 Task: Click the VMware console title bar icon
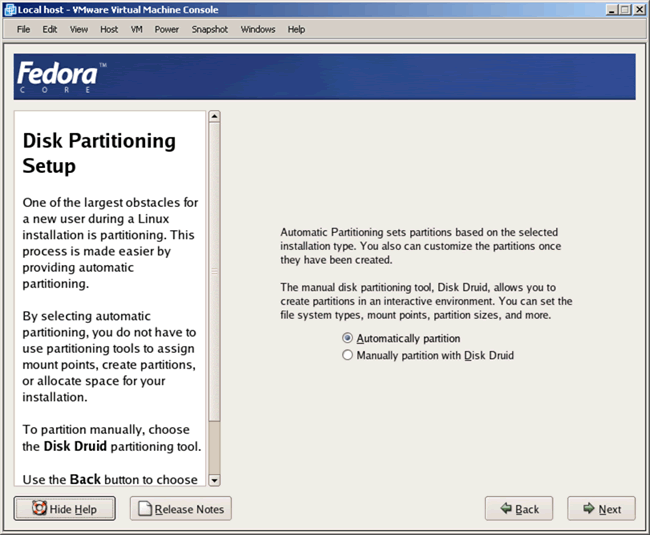coord(10,9)
